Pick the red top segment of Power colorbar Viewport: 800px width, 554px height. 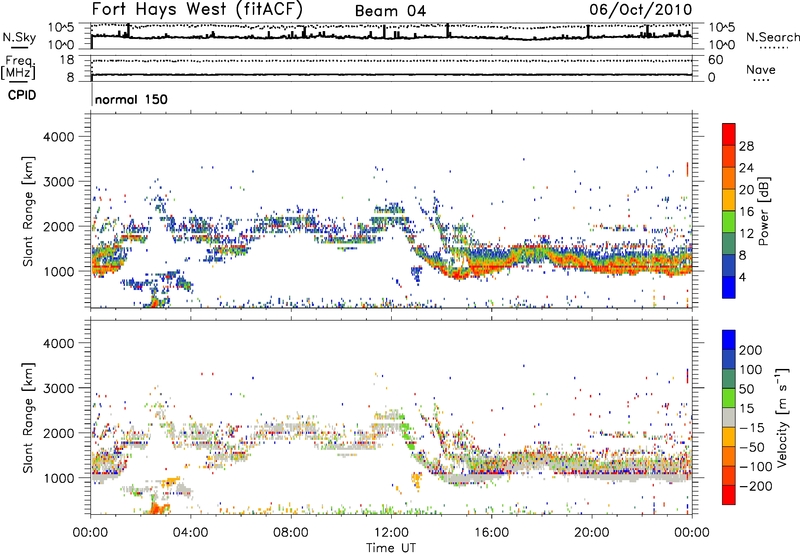click(729, 134)
